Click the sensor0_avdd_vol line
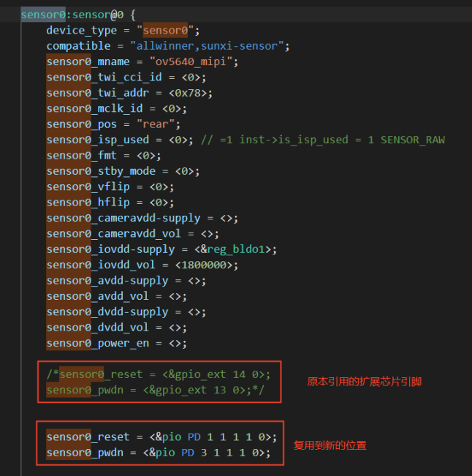The width and height of the screenshot is (472, 476). (116, 296)
